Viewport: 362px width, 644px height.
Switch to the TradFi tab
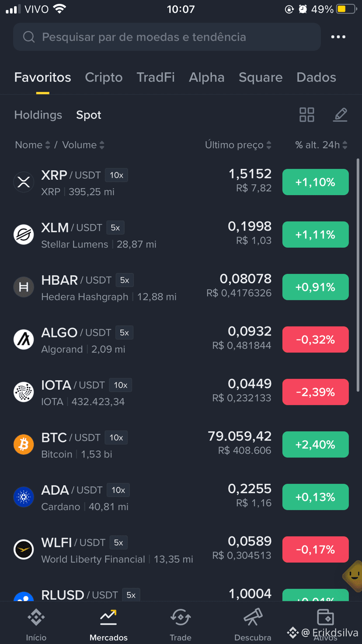click(156, 77)
